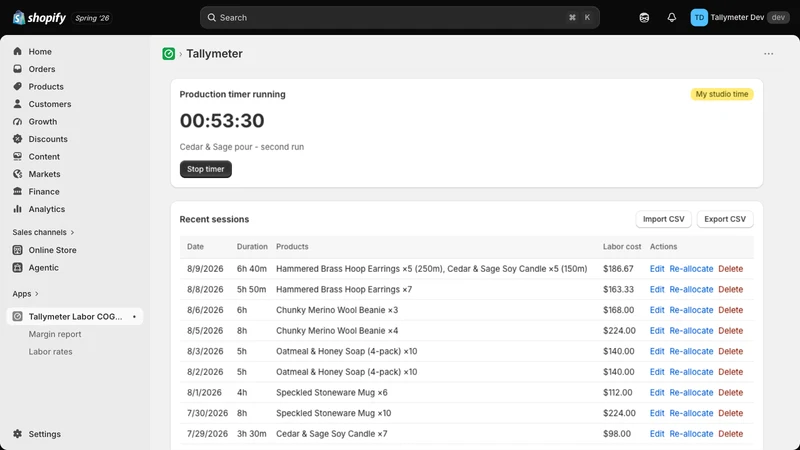This screenshot has height=450, width=800.
Task: Click the 5h 50m duration cell
Action: pyautogui.click(x=252, y=289)
